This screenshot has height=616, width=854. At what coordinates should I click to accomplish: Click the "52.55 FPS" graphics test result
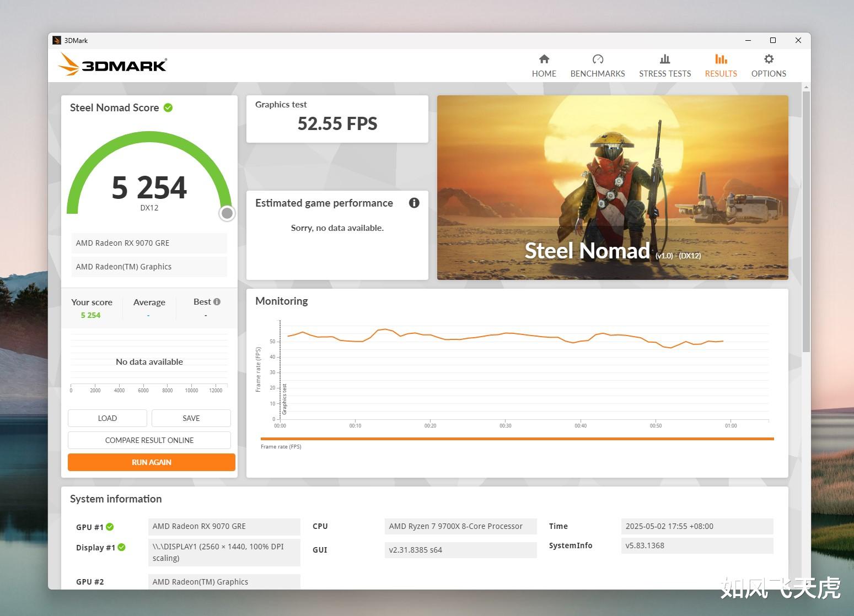tap(337, 123)
